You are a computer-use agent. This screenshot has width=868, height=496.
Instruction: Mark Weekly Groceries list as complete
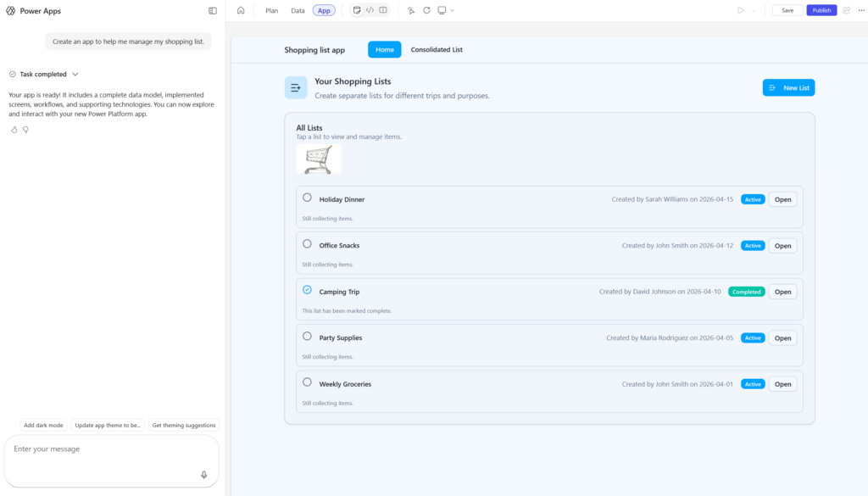click(307, 382)
